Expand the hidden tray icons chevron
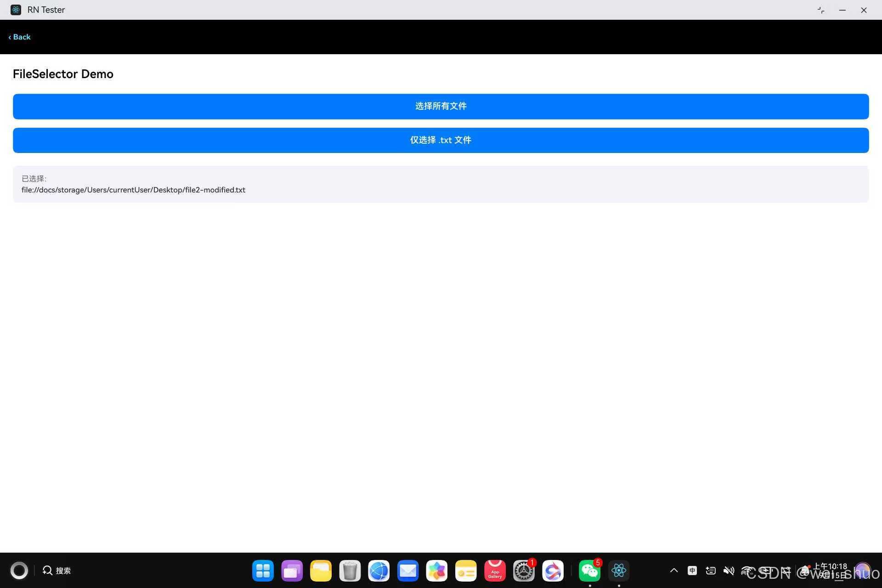 [x=674, y=571]
